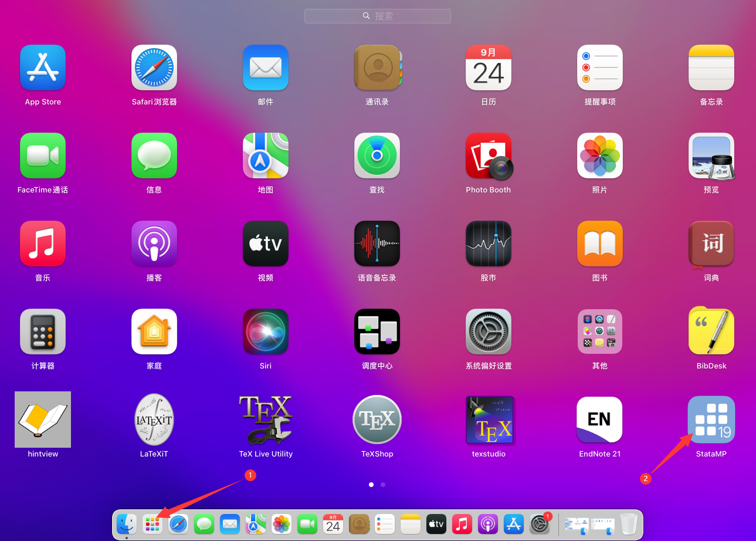756x541 pixels.
Task: Open Maps from the Dock
Action: click(x=256, y=523)
